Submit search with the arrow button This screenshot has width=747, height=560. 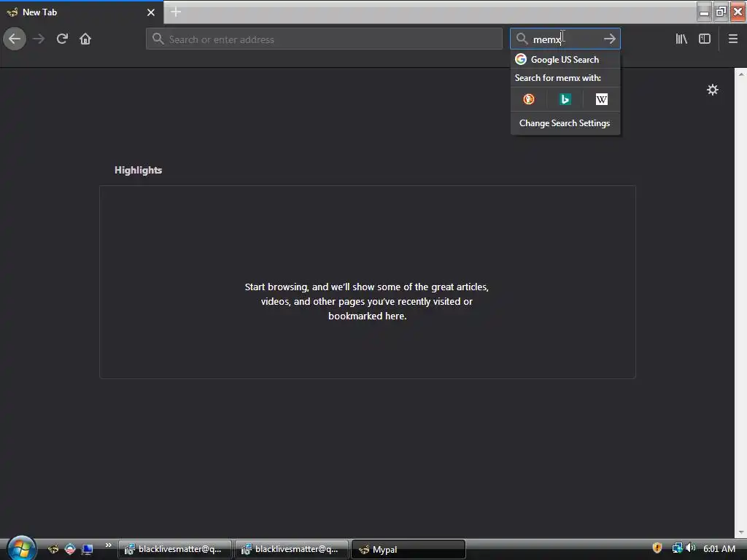[x=610, y=39]
